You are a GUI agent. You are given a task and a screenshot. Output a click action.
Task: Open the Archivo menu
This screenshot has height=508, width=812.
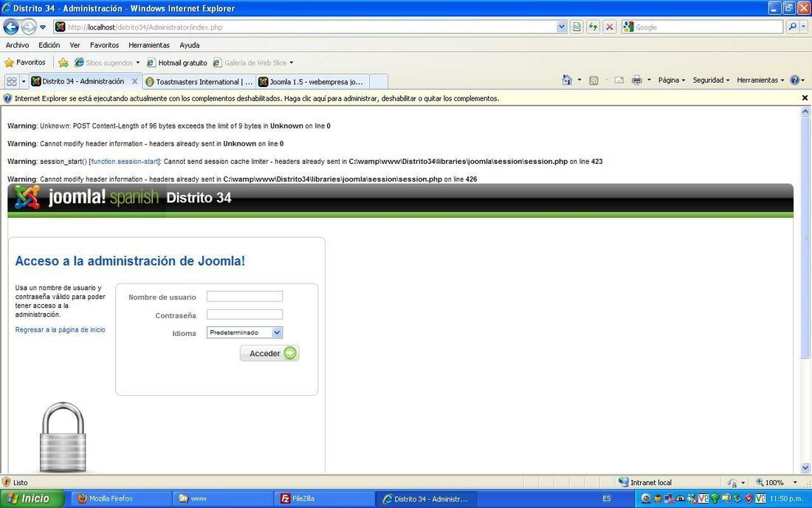pos(17,45)
